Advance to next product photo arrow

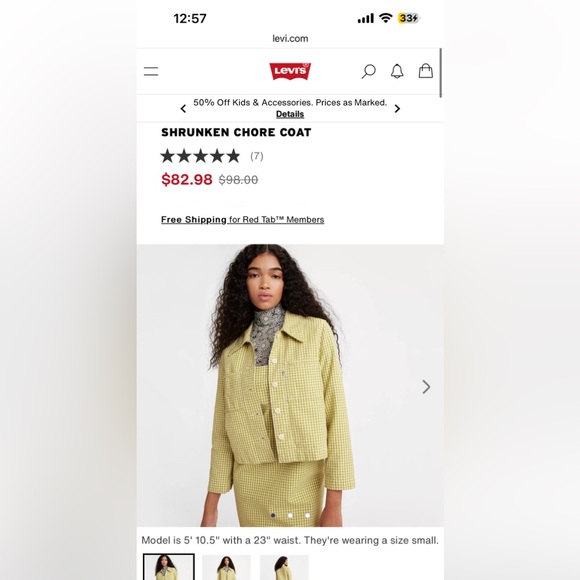(426, 387)
